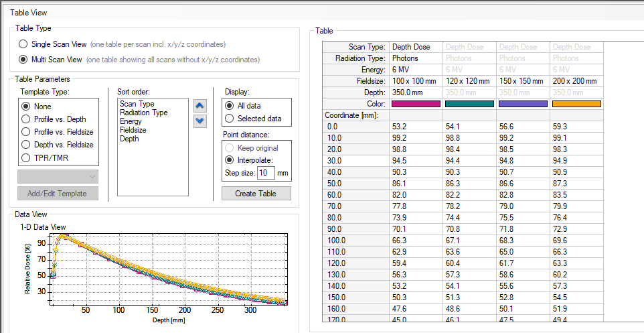644x333 pixels.
Task: Select Radiation Type in sort order list
Action: pyautogui.click(x=143, y=113)
